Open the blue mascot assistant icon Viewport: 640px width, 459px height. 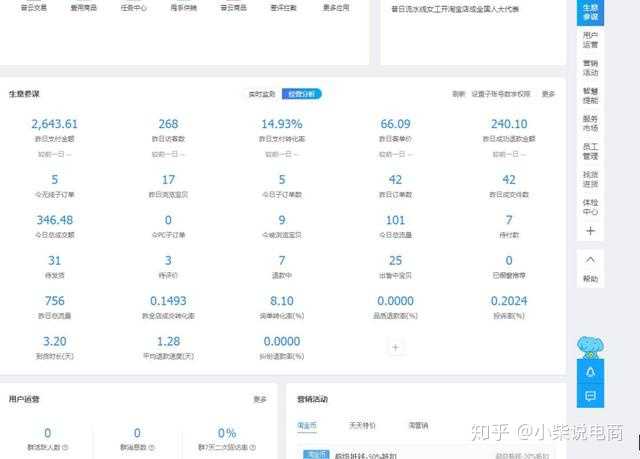590,348
